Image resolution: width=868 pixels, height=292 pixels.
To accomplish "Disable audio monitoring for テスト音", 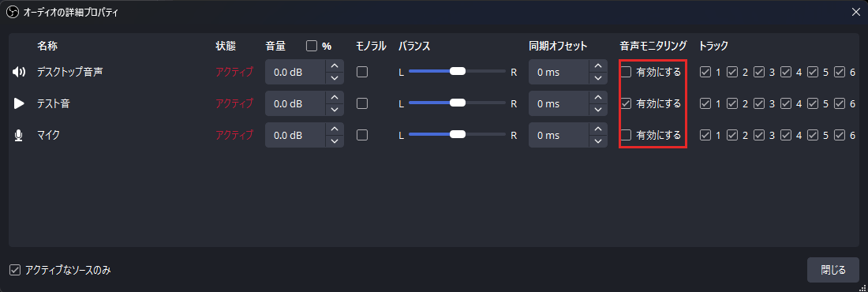I will pos(626,103).
